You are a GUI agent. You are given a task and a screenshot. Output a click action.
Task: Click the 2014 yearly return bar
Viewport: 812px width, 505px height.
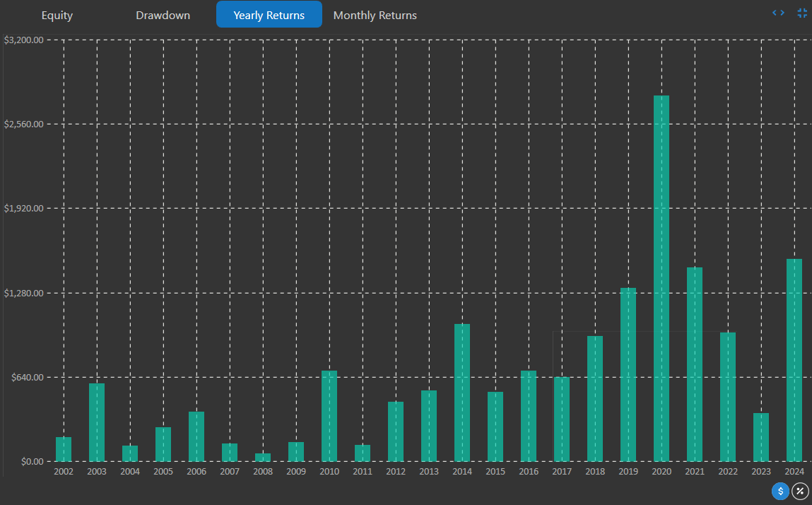tap(462, 393)
